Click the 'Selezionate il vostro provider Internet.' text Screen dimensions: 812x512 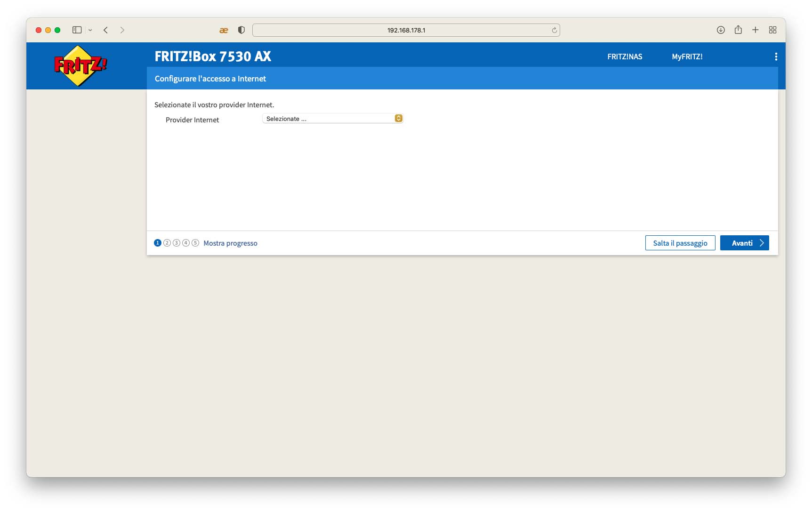(x=214, y=105)
